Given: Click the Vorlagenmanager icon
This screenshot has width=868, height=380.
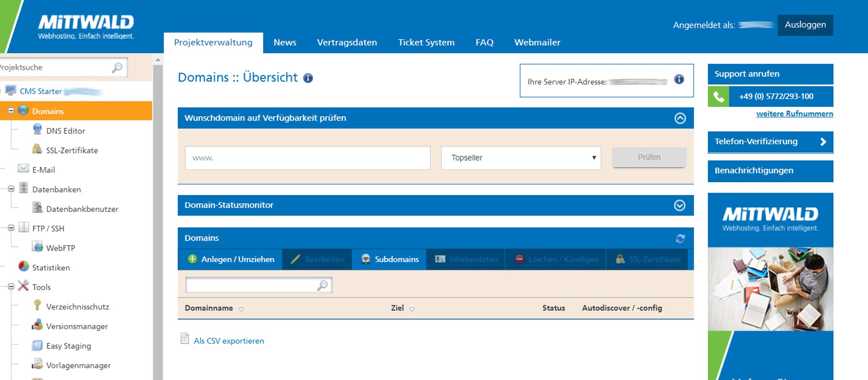Looking at the screenshot, I should [x=38, y=364].
